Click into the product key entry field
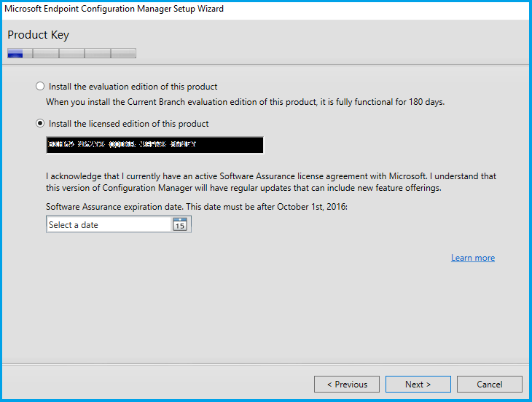 point(154,145)
